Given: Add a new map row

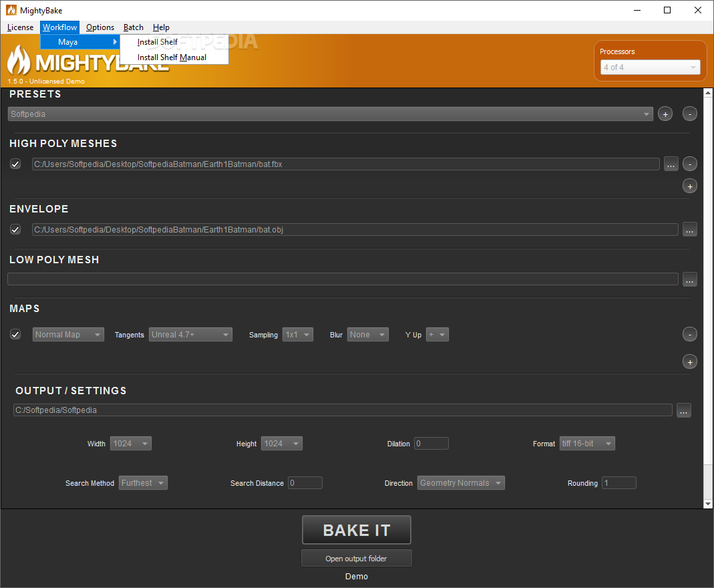Looking at the screenshot, I should click(x=689, y=362).
